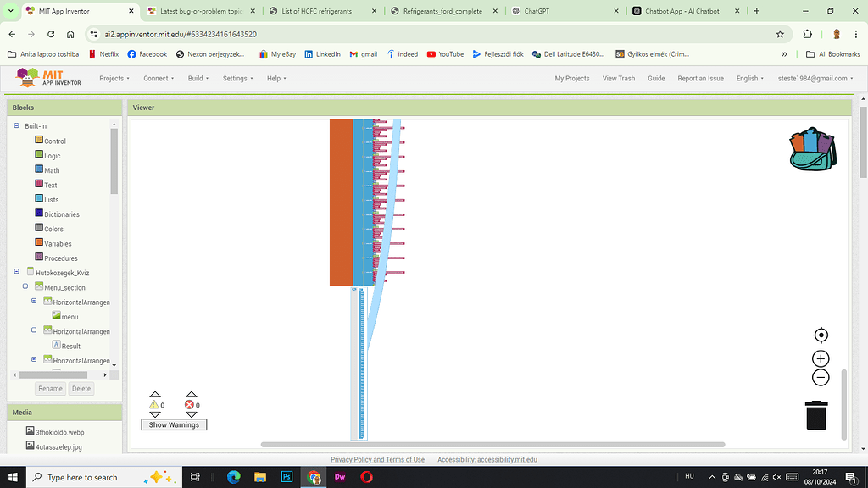868x488 pixels.
Task: Click the Rename button
Action: pos(50,388)
